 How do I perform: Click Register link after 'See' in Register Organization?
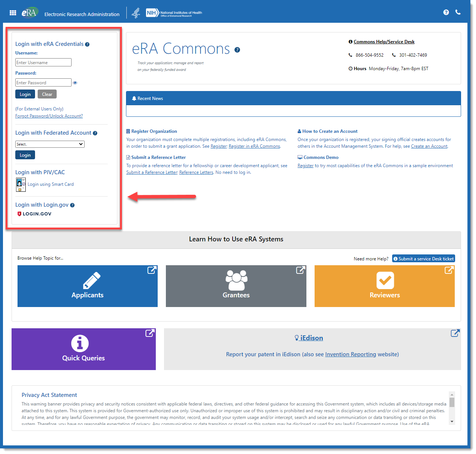[218, 146]
